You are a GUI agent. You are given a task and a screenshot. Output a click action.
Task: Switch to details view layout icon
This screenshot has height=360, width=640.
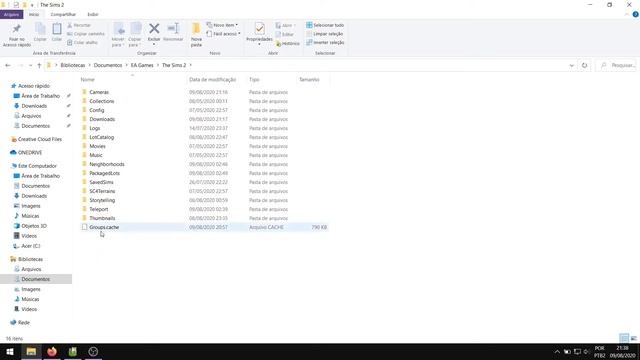point(624,338)
